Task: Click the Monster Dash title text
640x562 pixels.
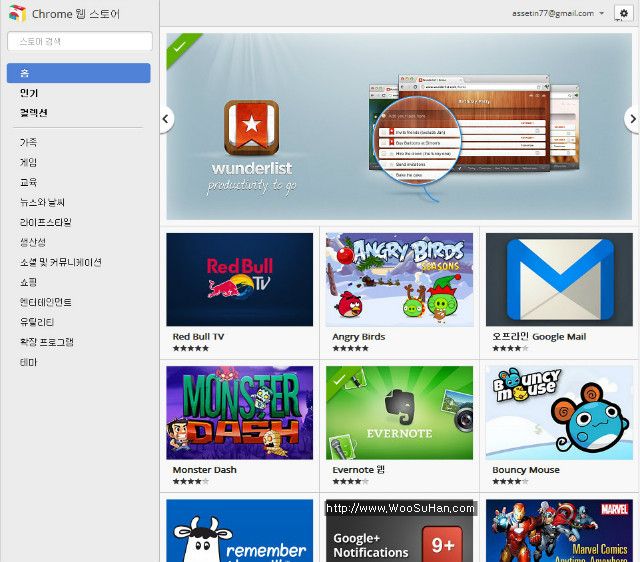Action: click(204, 470)
